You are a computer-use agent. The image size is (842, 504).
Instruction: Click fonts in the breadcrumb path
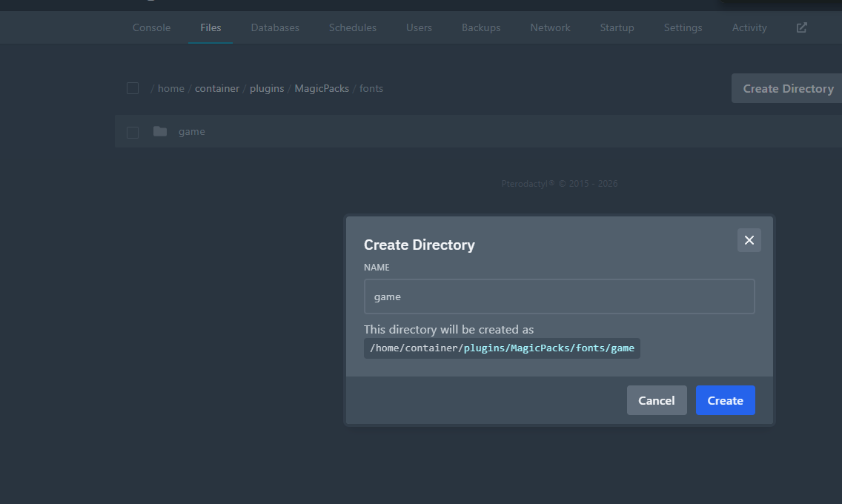(x=371, y=88)
